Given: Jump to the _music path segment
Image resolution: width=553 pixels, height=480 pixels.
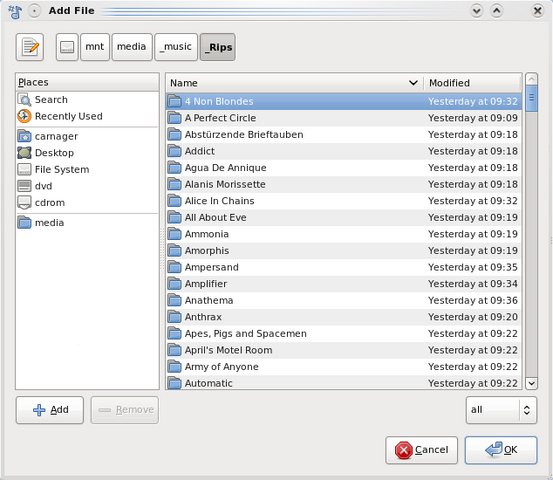Looking at the screenshot, I should pyautogui.click(x=176, y=47).
